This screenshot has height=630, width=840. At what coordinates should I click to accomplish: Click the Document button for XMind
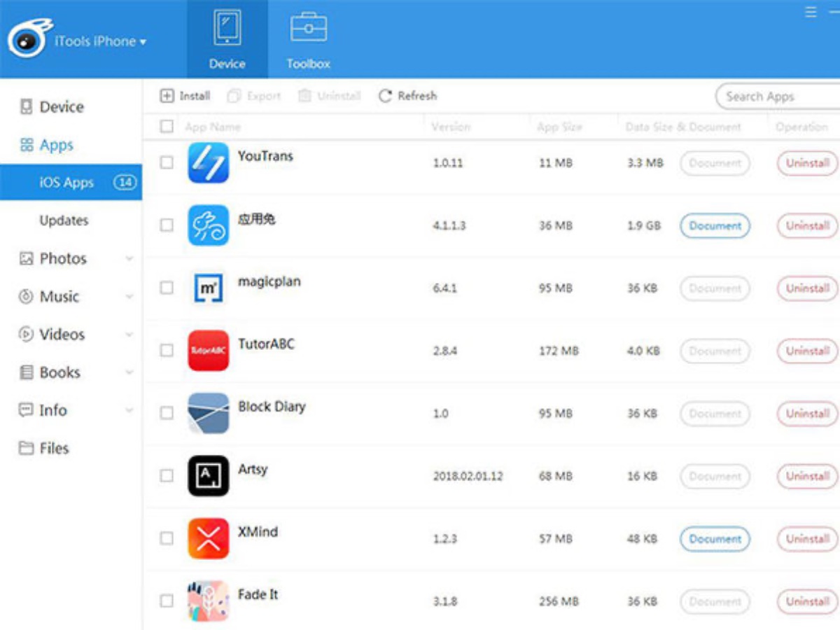(x=715, y=539)
